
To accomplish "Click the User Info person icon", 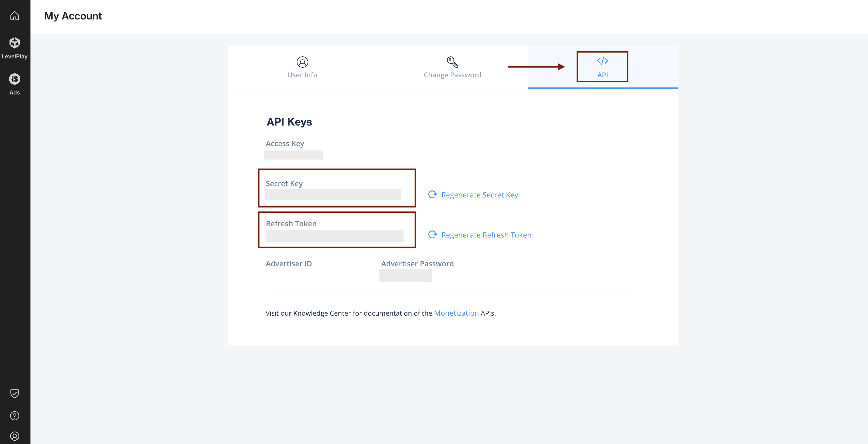I will pyautogui.click(x=302, y=62).
